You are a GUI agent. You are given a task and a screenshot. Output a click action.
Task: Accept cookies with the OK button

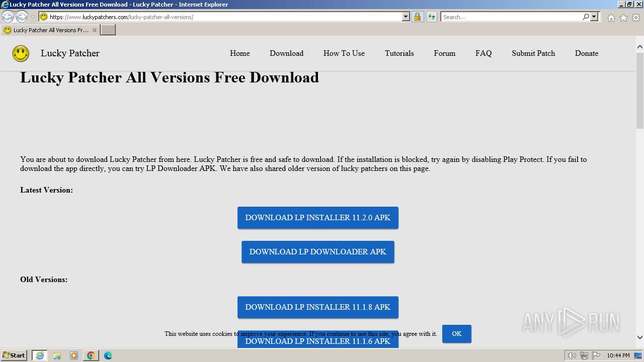click(457, 334)
